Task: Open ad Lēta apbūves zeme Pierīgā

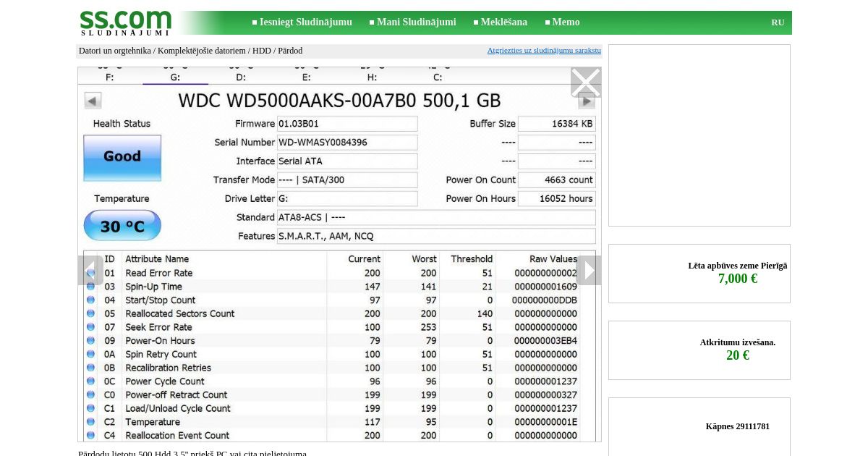Action: [x=738, y=266]
